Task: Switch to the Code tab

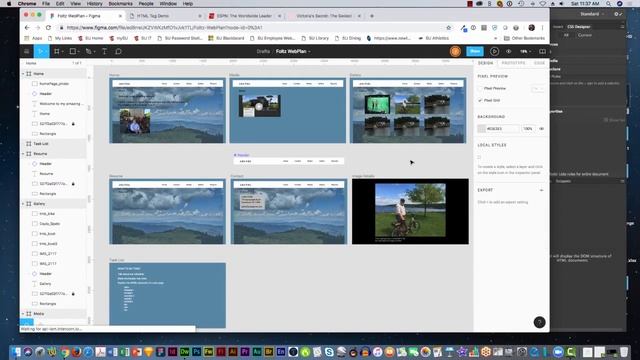Action: point(539,63)
